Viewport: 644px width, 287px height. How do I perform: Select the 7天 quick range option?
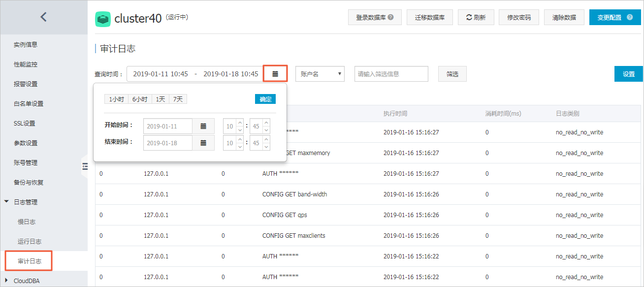click(178, 99)
